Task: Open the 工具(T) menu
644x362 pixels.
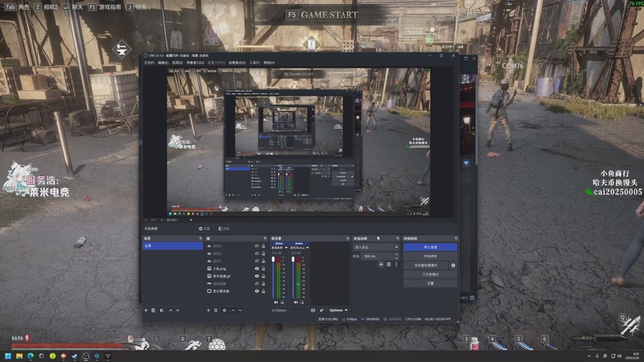Action: (254, 63)
